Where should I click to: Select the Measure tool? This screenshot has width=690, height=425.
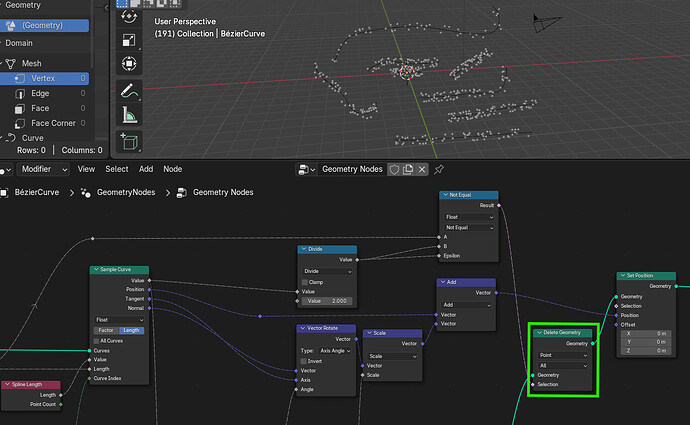pyautogui.click(x=129, y=115)
